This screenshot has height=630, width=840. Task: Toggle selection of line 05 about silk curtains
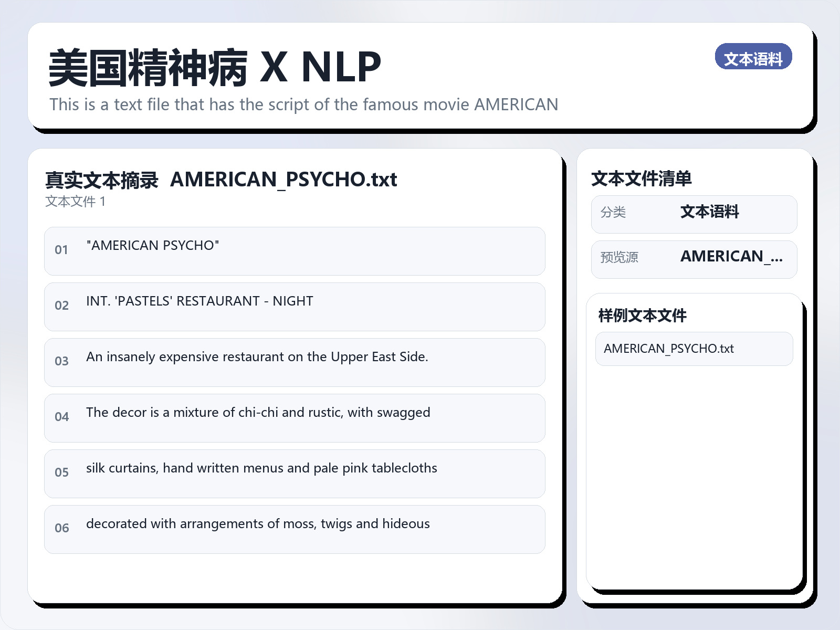(294, 474)
